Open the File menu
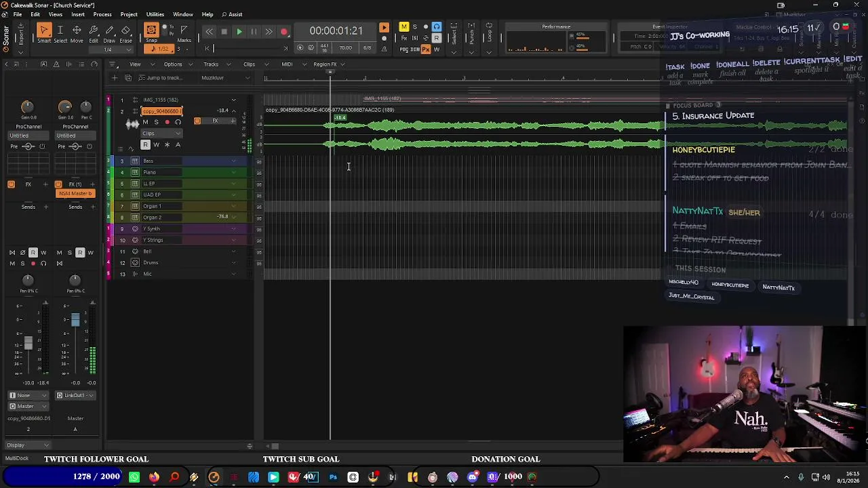Image resolution: width=868 pixels, height=488 pixels. pyautogui.click(x=17, y=14)
